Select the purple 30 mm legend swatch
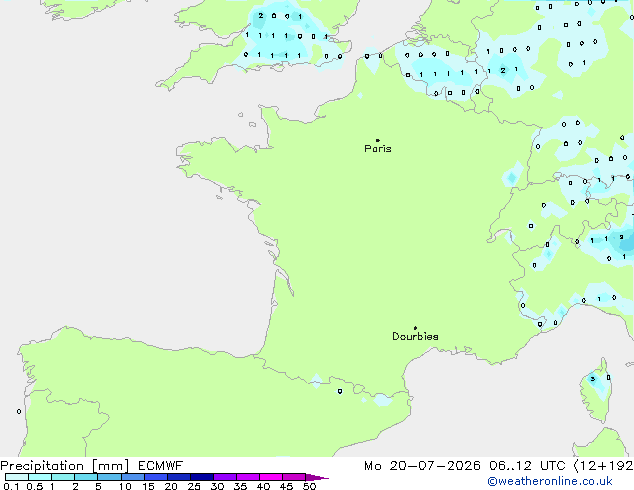The height and width of the screenshot is (490, 634). pyautogui.click(x=225, y=477)
